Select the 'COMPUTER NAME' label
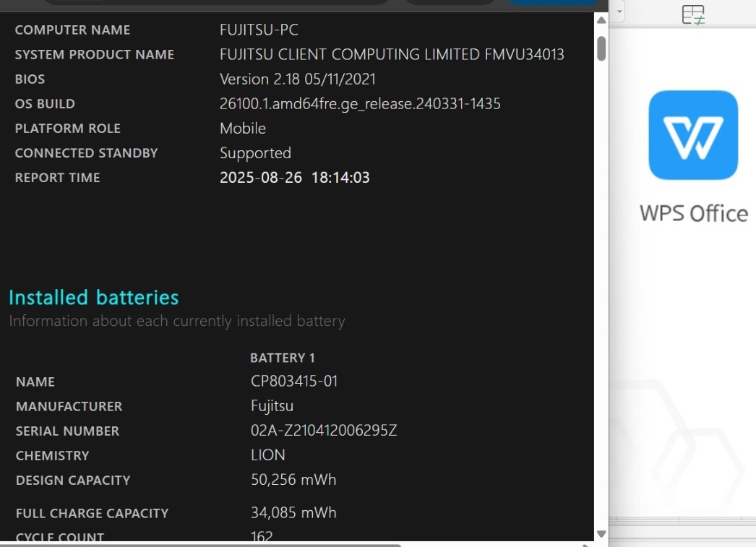This screenshot has height=547, width=756. click(72, 30)
